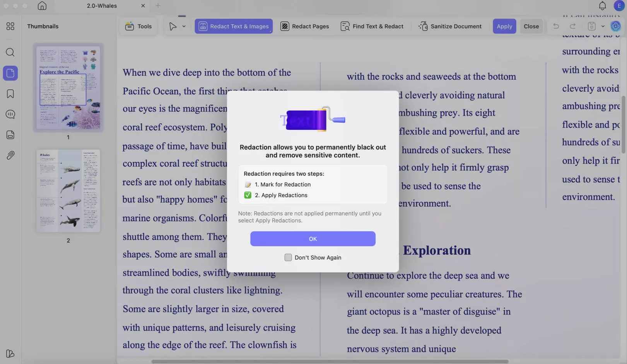Open the bookmarks panel

click(10, 94)
